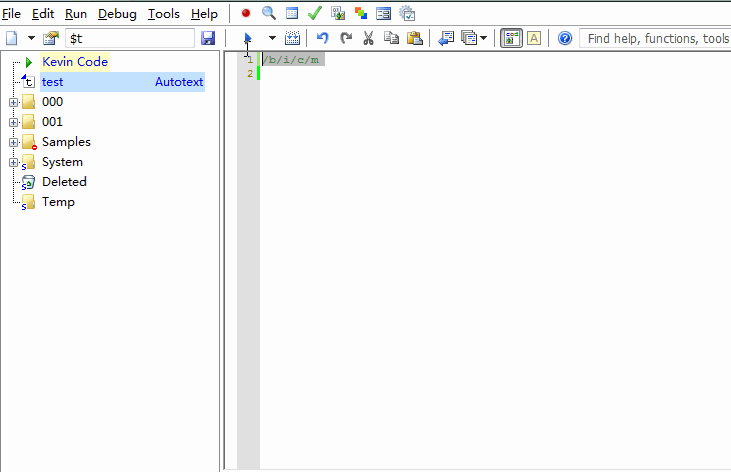Click the Autotext label on test row
Image resolution: width=731 pixels, height=472 pixels.
pyautogui.click(x=179, y=82)
